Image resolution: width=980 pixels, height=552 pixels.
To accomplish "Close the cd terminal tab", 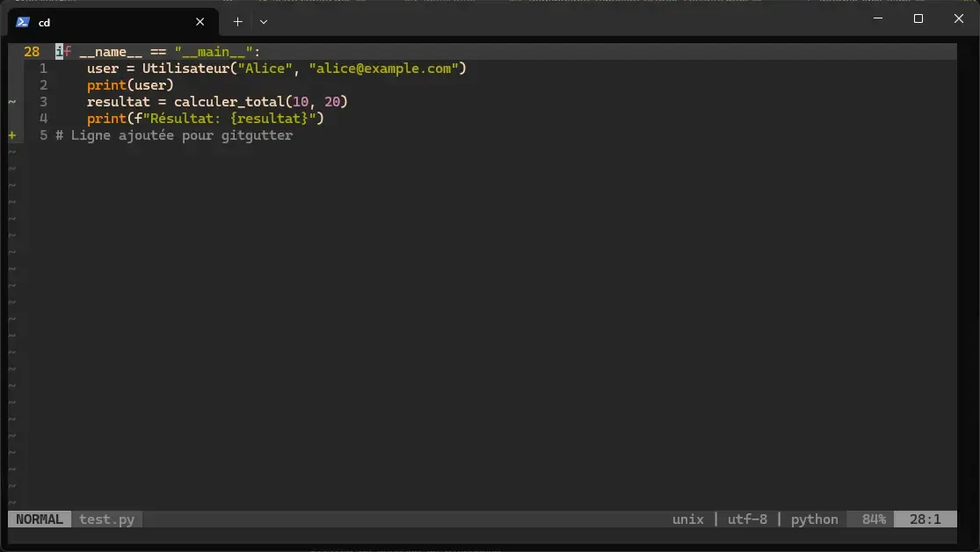I will click(200, 21).
